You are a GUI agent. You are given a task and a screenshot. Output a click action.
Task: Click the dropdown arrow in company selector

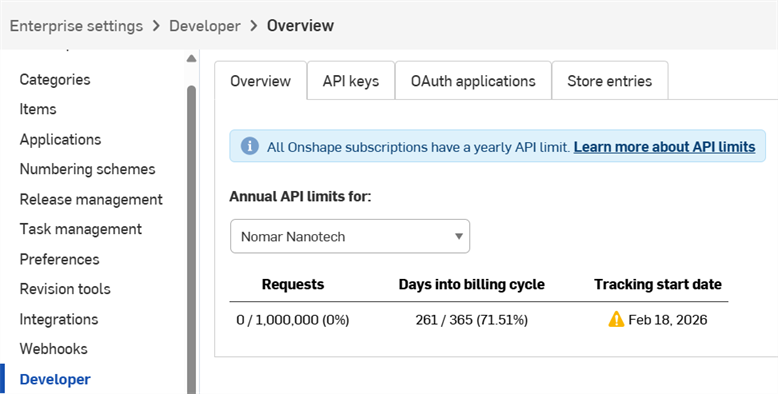pos(459,236)
